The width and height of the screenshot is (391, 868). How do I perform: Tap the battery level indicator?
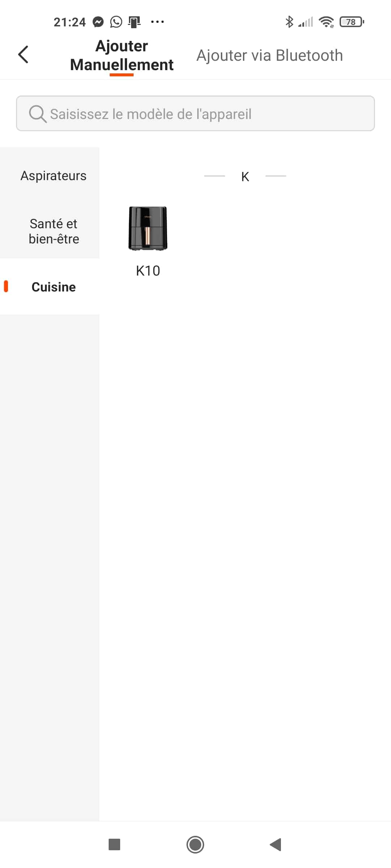pos(352,22)
